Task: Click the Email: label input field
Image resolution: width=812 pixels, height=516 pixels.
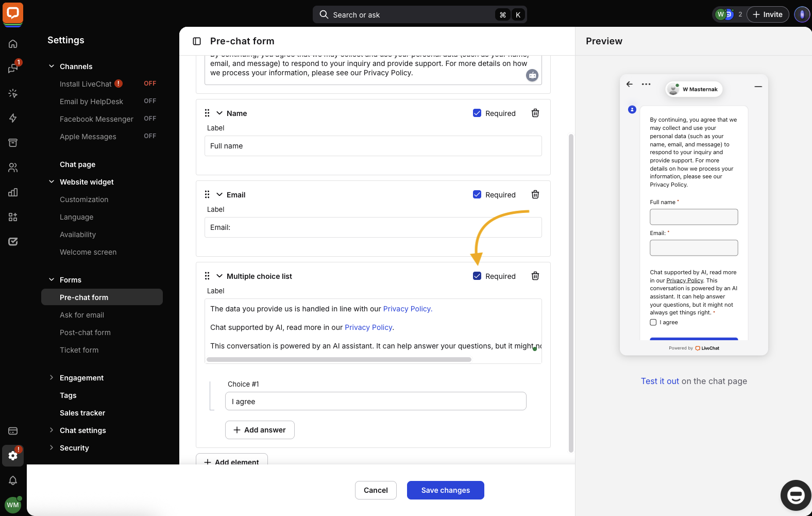Action: click(x=373, y=227)
